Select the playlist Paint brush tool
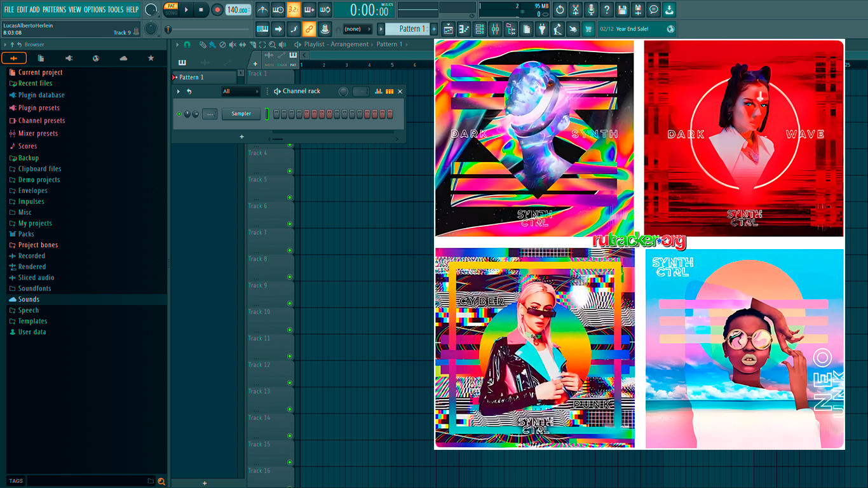 [212, 44]
